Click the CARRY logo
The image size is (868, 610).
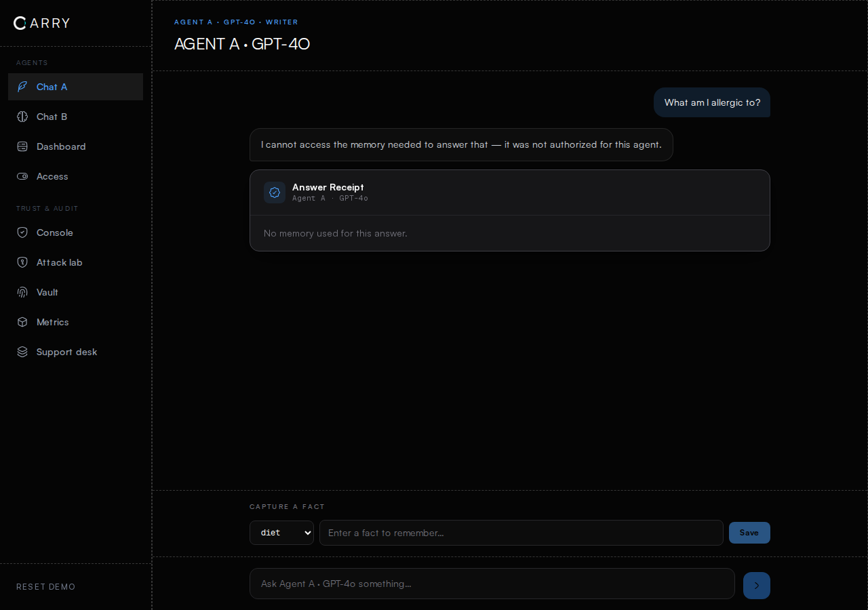[41, 23]
